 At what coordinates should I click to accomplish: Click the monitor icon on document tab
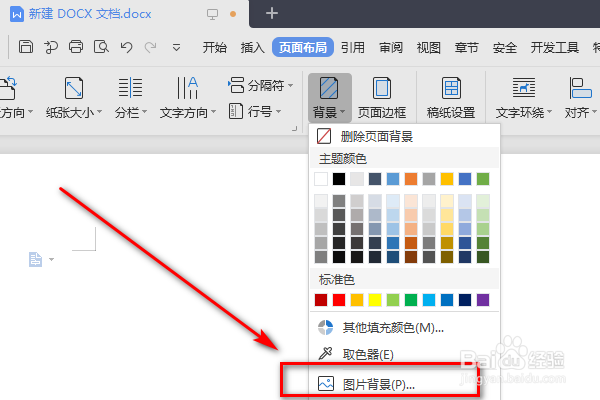[x=212, y=14]
